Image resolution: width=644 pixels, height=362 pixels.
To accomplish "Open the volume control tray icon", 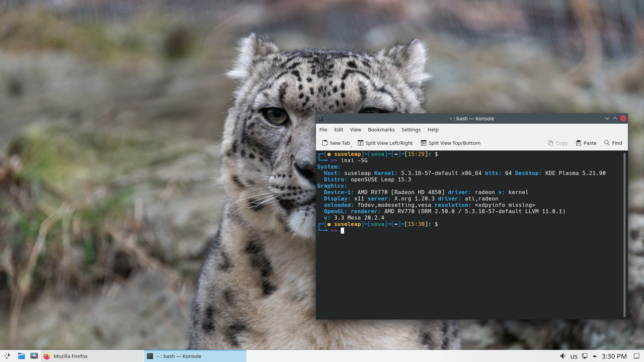I will pyautogui.click(x=562, y=356).
